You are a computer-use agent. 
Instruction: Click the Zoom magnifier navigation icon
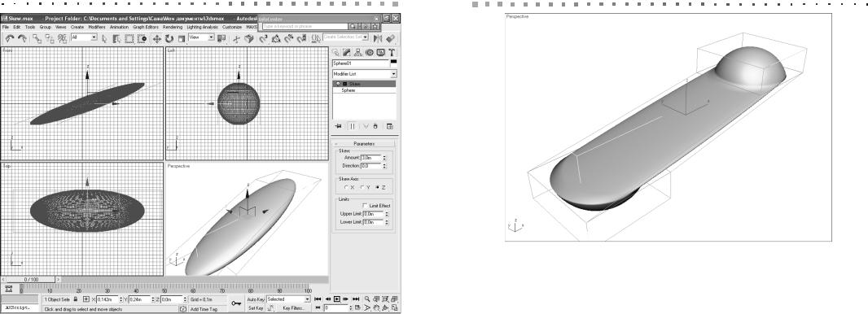[x=367, y=299]
